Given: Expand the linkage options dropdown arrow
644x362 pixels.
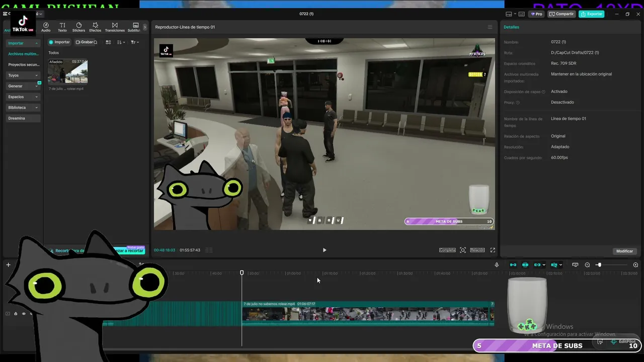Looking at the screenshot, I should coord(544,265).
